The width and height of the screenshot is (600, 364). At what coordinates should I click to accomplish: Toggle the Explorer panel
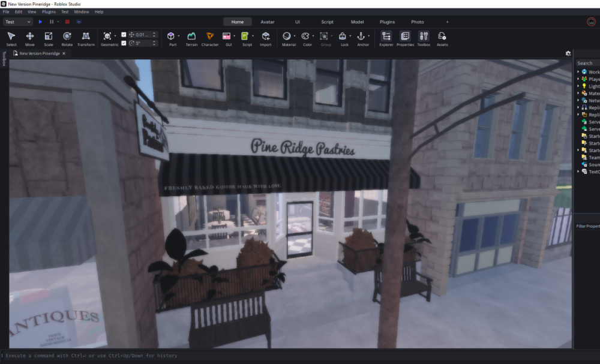[386, 38]
